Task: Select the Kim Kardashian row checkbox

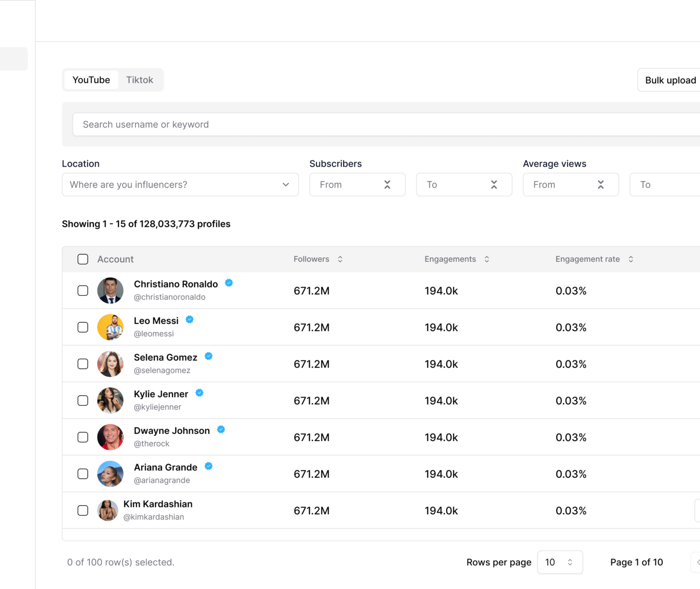Action: 83,511
